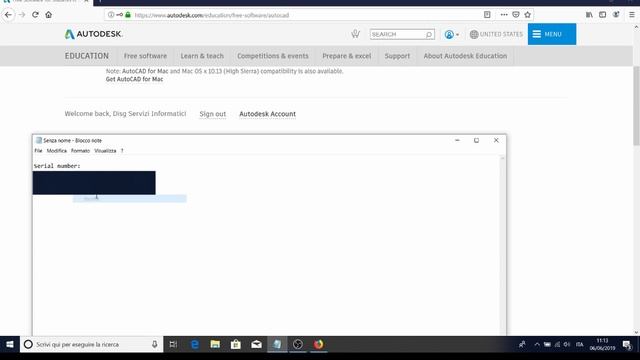Click the 'Serial number:' text line

click(x=57, y=166)
